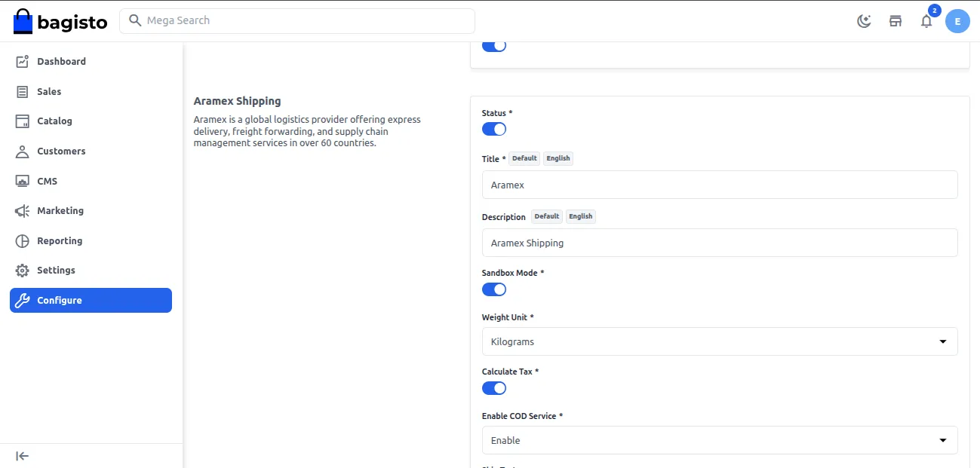Click the Calculate Tax label
The height and width of the screenshot is (468, 980).
tap(510, 372)
